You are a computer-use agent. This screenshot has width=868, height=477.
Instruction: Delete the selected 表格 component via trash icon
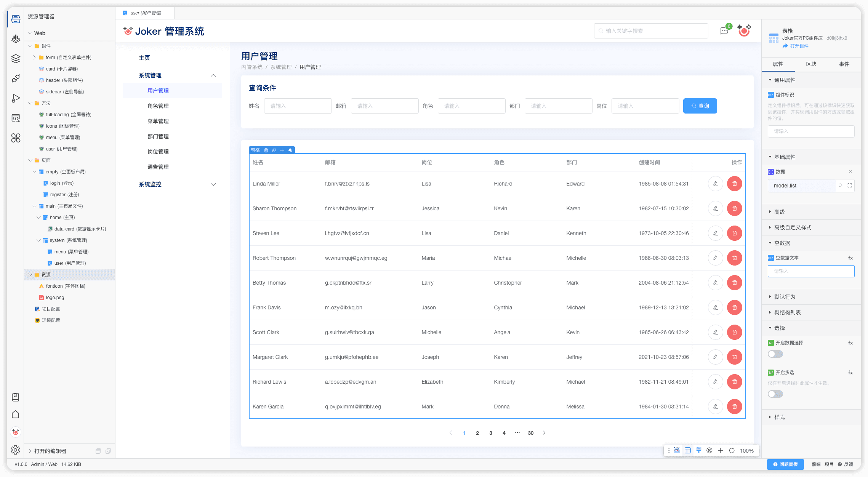[x=266, y=150]
